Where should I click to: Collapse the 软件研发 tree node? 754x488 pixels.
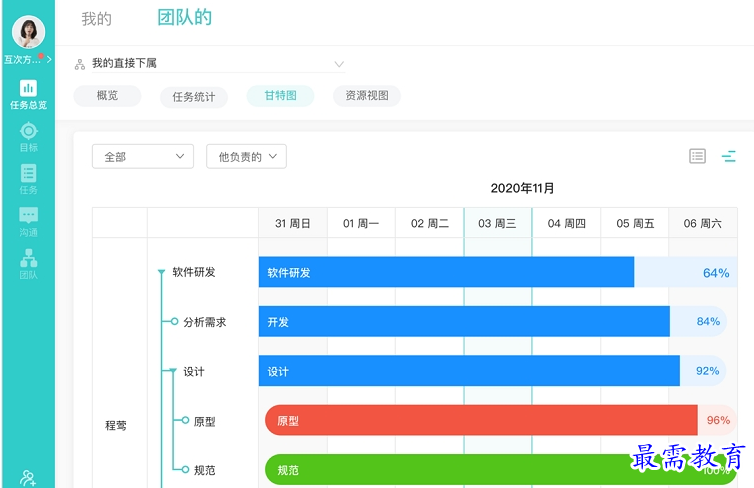(x=161, y=272)
